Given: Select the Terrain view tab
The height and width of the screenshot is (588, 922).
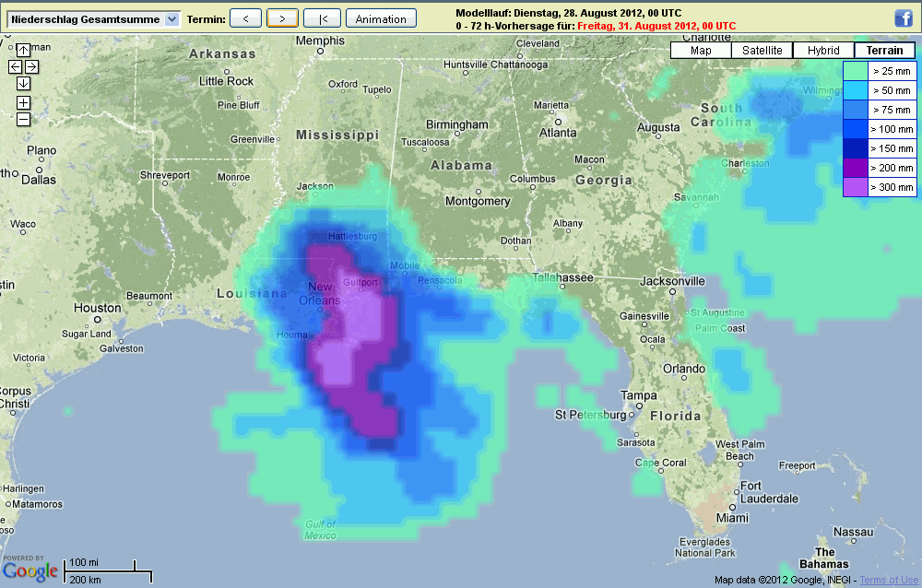Looking at the screenshot, I should click(884, 51).
